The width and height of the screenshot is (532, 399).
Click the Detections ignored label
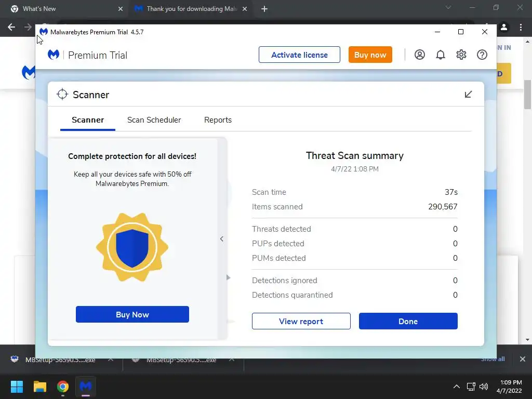click(x=284, y=281)
